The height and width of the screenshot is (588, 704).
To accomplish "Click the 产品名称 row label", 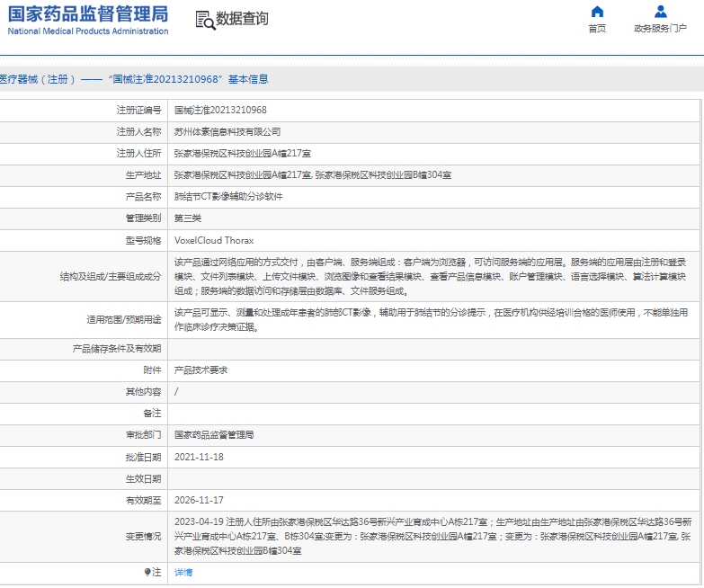I will coord(143,197).
